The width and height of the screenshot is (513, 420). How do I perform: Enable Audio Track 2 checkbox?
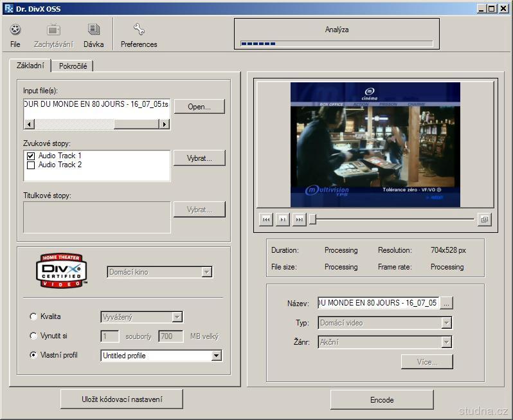(31, 165)
